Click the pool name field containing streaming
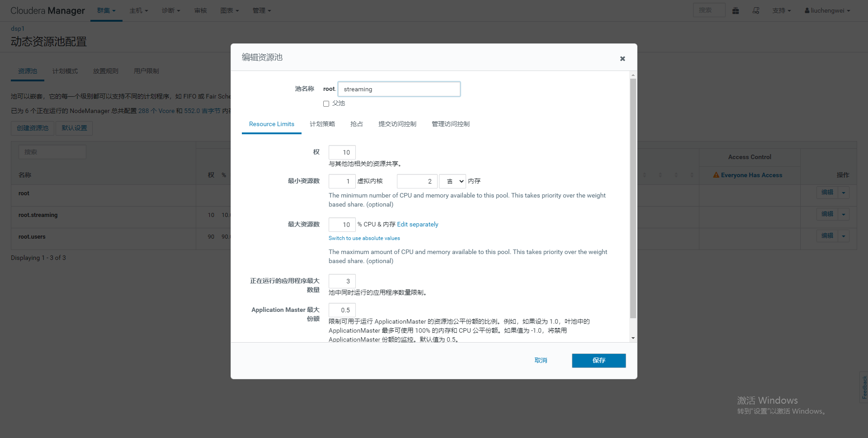 (399, 89)
